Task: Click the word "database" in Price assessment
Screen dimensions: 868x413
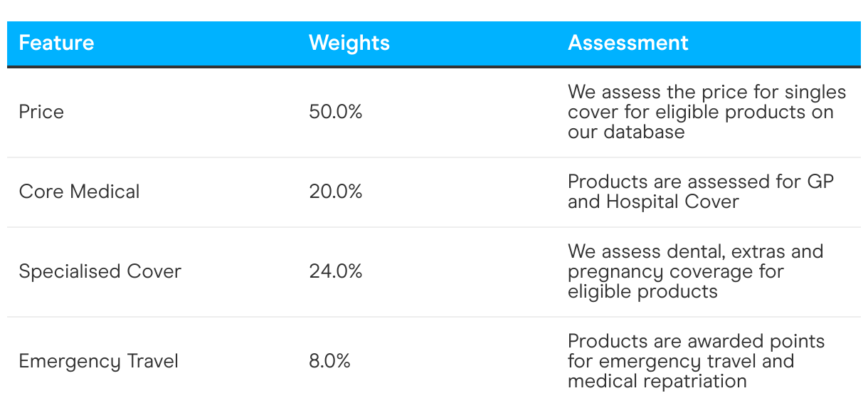Action: click(x=644, y=132)
